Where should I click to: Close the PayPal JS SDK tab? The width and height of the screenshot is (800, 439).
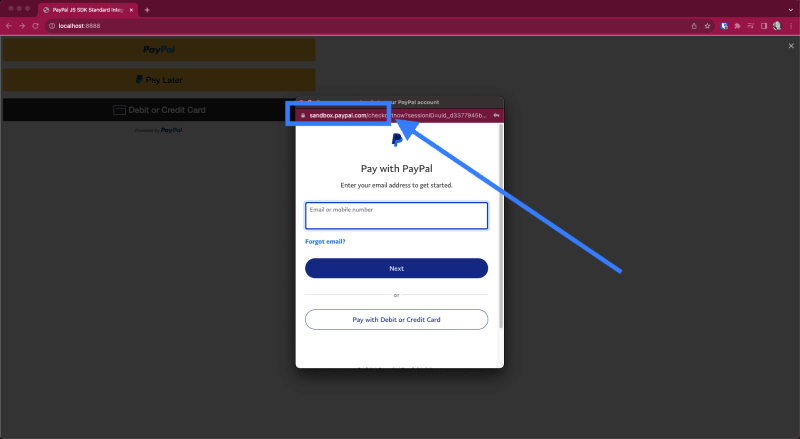tap(131, 9)
